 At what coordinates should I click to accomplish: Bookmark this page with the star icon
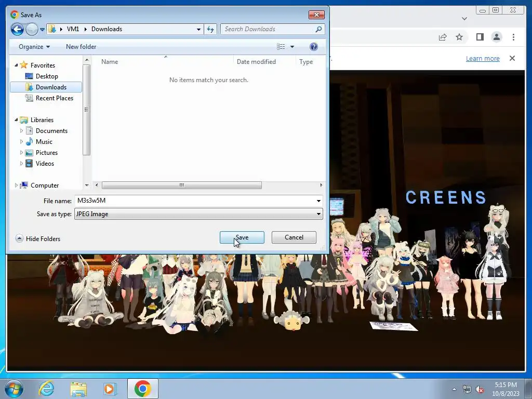click(x=459, y=37)
